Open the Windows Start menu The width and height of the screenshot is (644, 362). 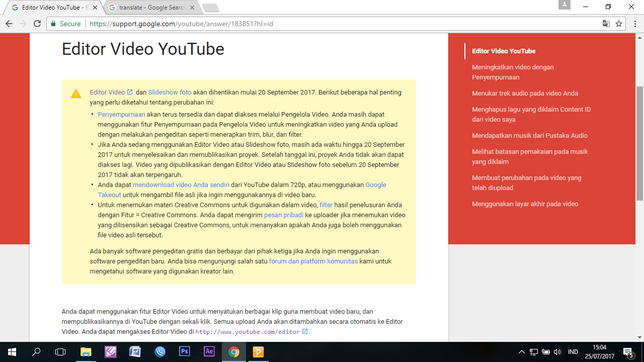(x=12, y=352)
